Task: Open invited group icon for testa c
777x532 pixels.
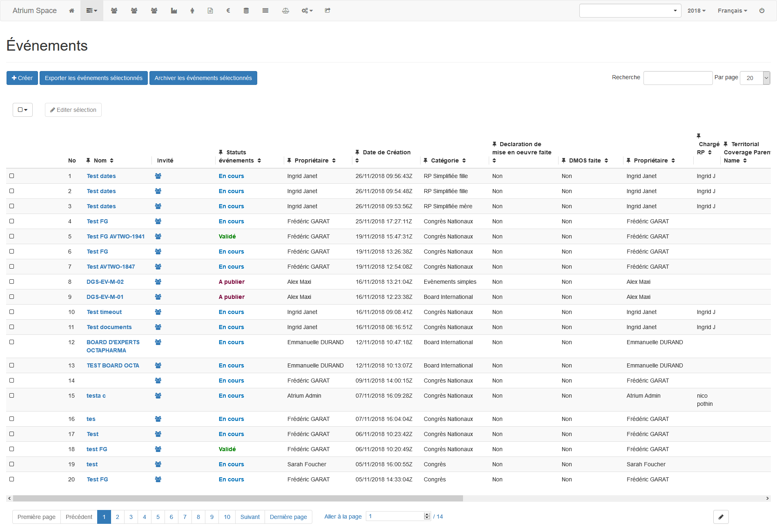Action: coord(158,396)
